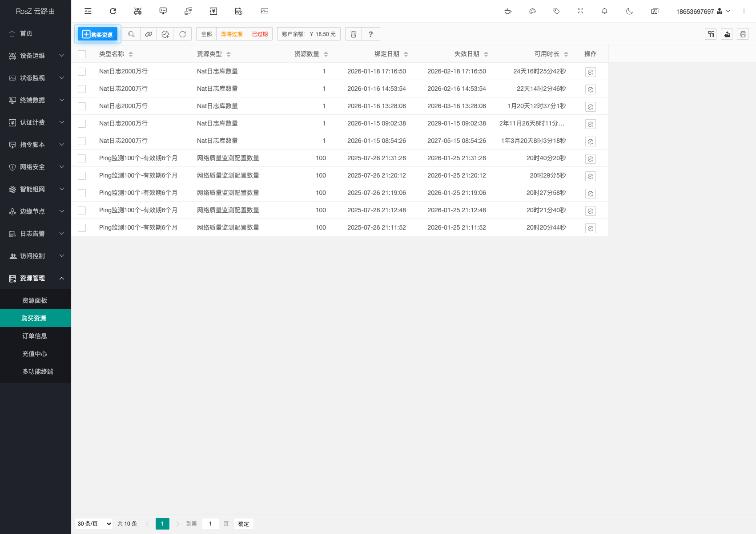Click the printer icon at top right
756x534 pixels.
(x=743, y=34)
